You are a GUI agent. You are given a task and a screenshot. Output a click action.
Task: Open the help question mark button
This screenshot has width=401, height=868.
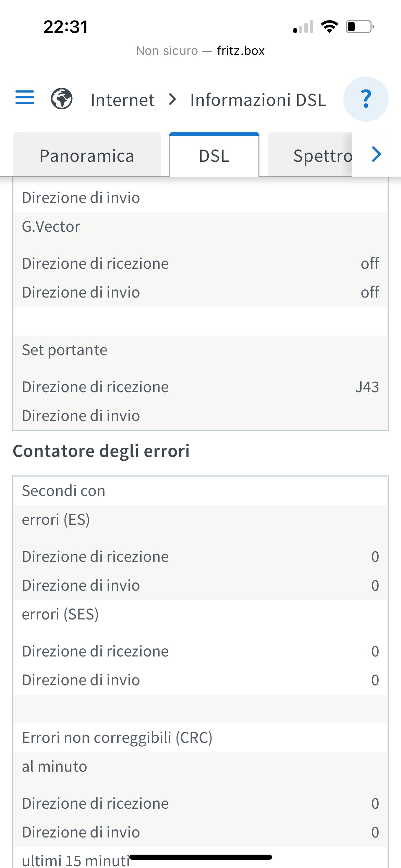click(366, 99)
